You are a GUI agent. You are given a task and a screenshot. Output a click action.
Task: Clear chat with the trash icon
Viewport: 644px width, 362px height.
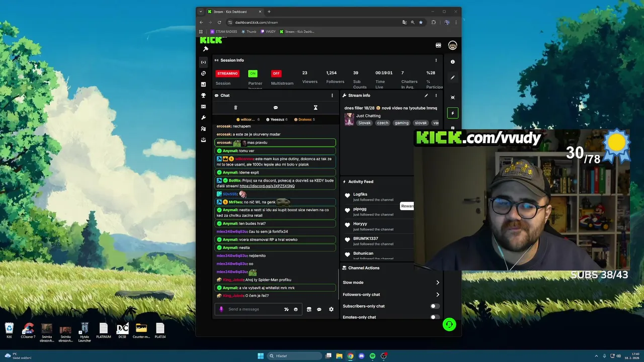[235, 108]
